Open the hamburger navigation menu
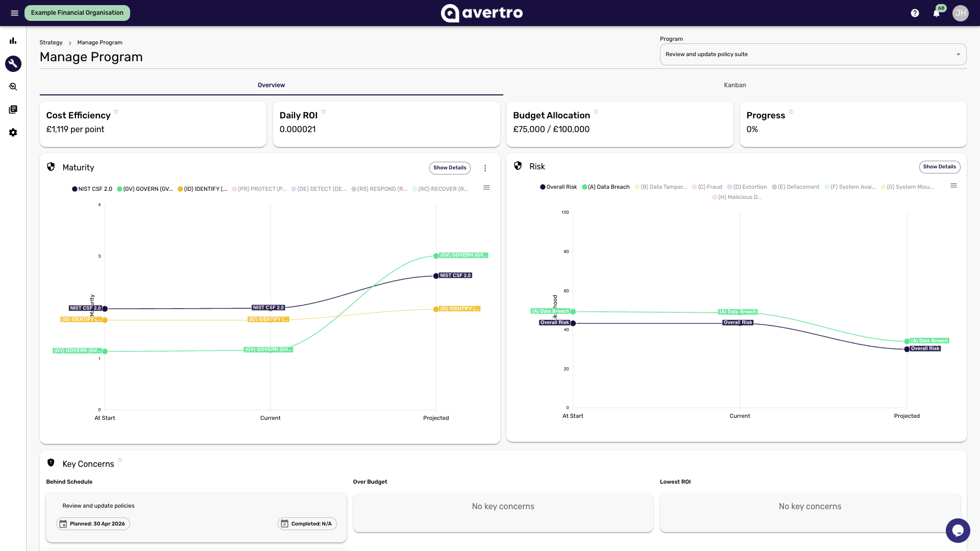Image resolution: width=980 pixels, height=551 pixels. click(14, 13)
